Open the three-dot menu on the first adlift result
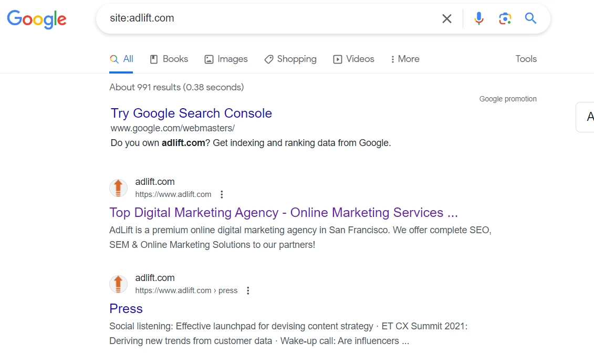594x364 pixels. [221, 194]
